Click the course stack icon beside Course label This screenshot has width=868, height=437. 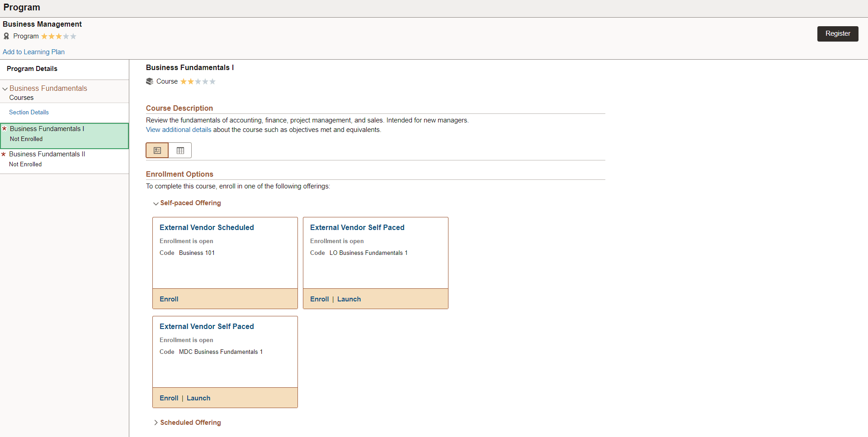point(150,81)
